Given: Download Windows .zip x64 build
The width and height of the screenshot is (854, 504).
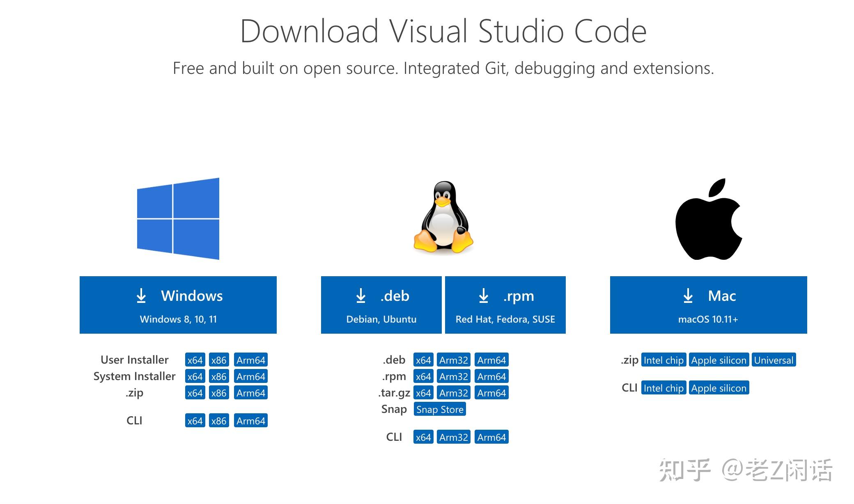Looking at the screenshot, I should pyautogui.click(x=195, y=393).
